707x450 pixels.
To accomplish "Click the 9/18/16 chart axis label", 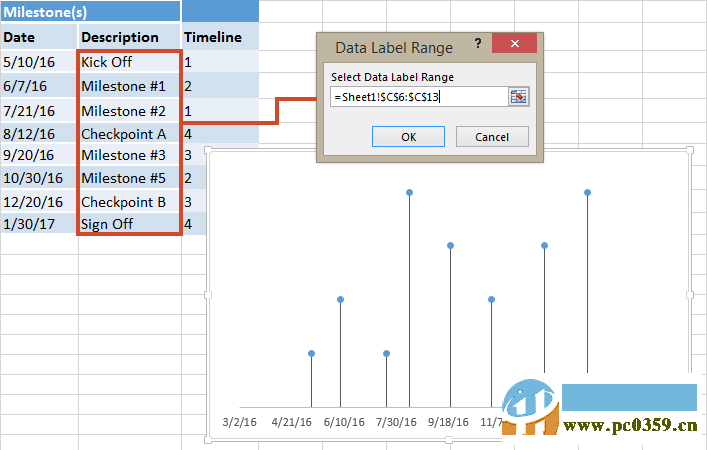I will click(448, 422).
